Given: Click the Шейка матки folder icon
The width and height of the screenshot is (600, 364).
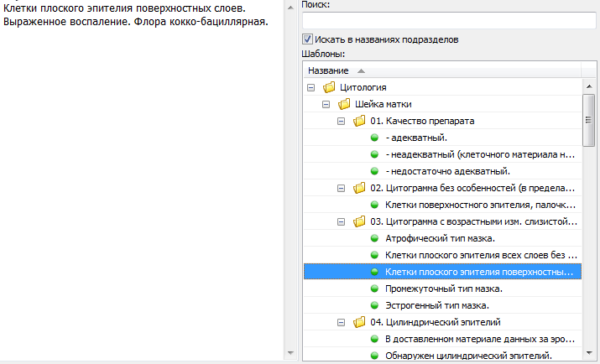Looking at the screenshot, I should tap(344, 104).
